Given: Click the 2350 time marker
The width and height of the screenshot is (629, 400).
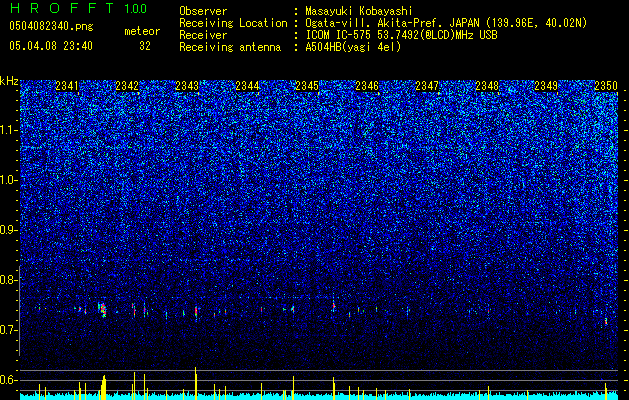Looking at the screenshot, I should tap(606, 86).
